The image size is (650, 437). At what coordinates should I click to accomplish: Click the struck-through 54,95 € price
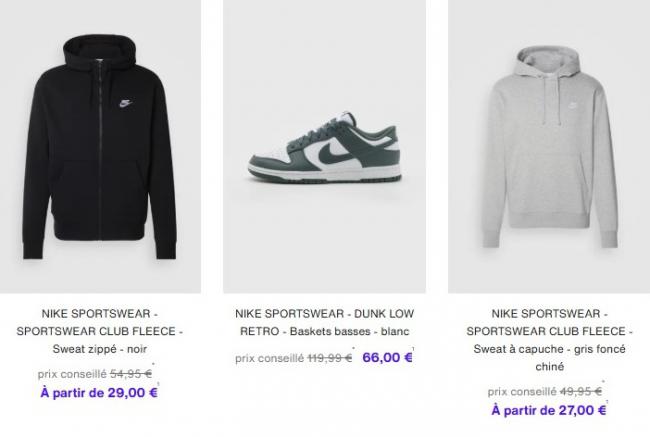point(131,374)
